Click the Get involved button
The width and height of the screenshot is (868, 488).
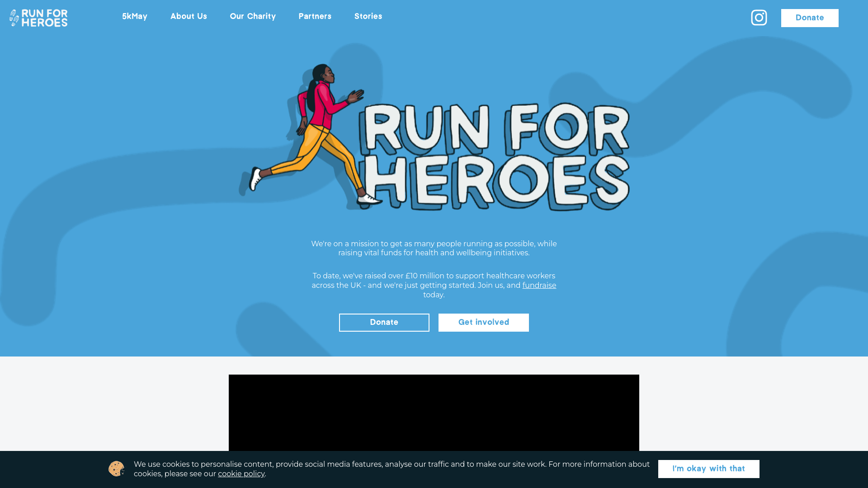click(484, 323)
